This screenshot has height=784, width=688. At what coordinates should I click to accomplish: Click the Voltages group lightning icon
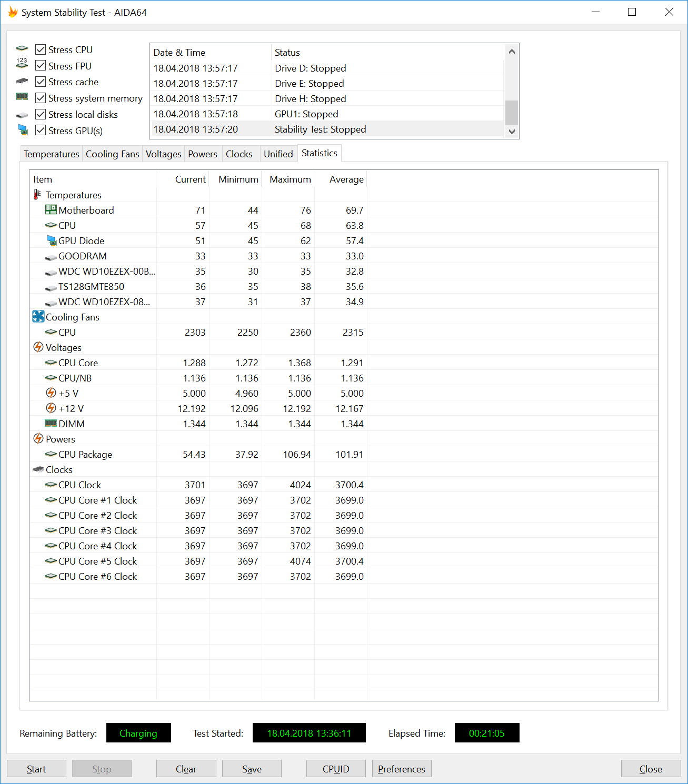pos(38,347)
